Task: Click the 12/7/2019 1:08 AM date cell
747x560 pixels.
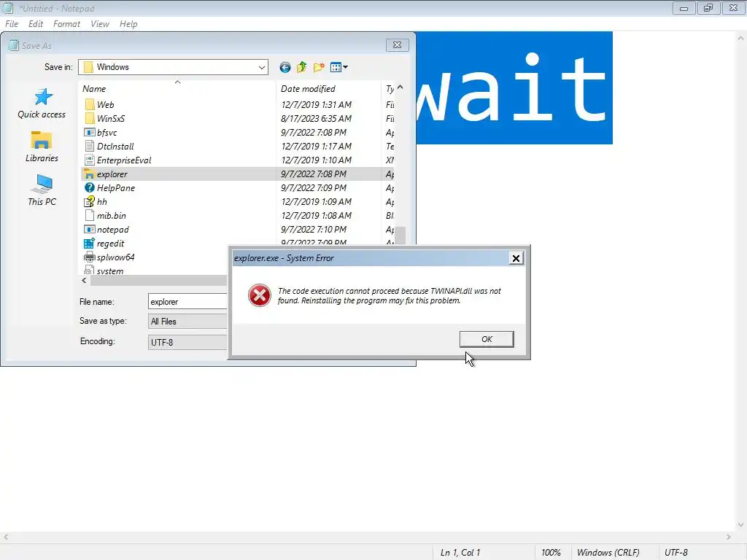Action: coord(317,216)
